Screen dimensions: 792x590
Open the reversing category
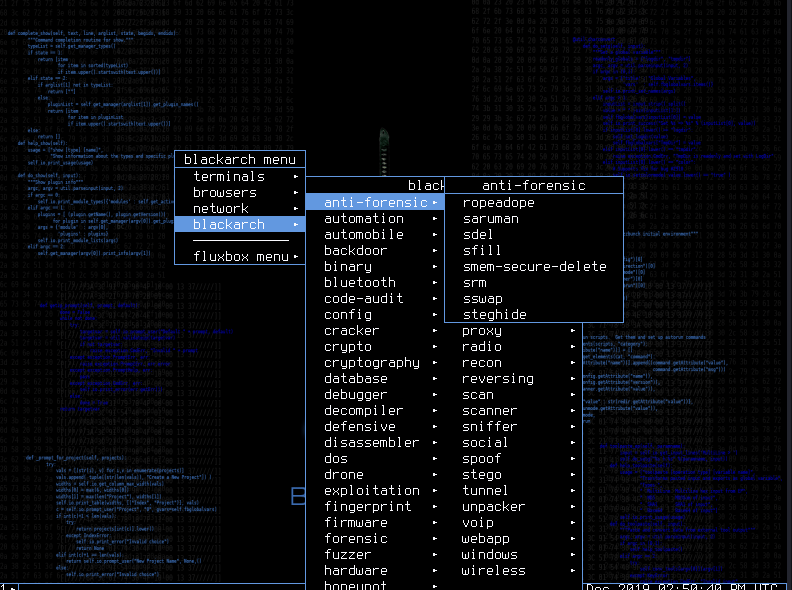click(513, 379)
